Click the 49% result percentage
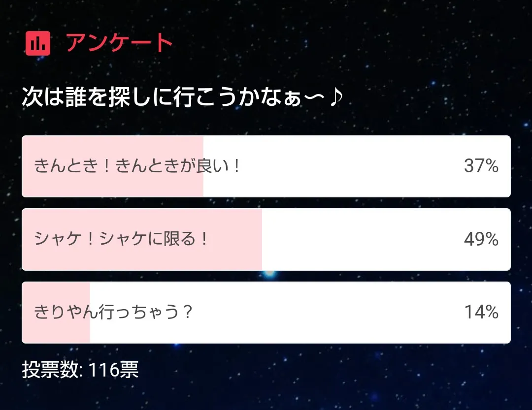Image resolution: width=532 pixels, height=410 pixels. 481,240
